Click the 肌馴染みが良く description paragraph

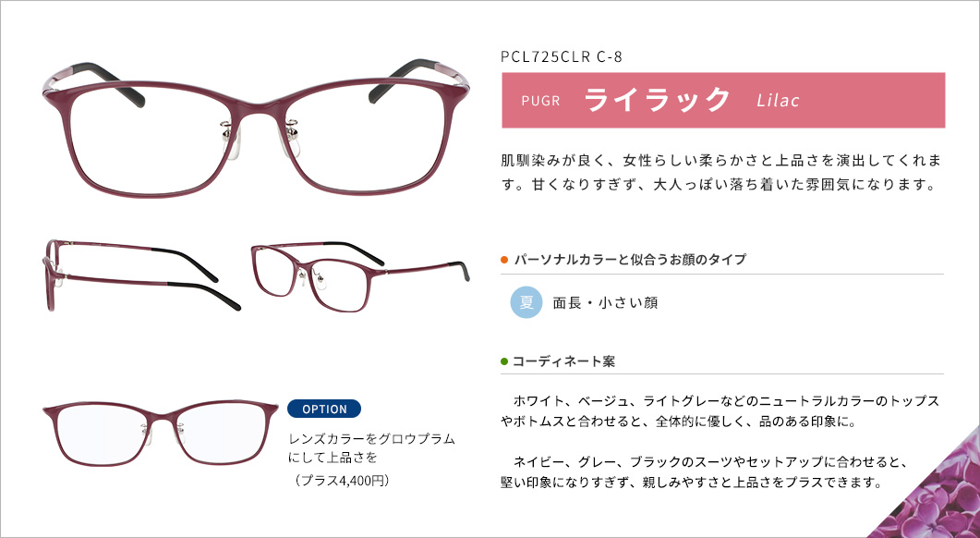pos(721,173)
